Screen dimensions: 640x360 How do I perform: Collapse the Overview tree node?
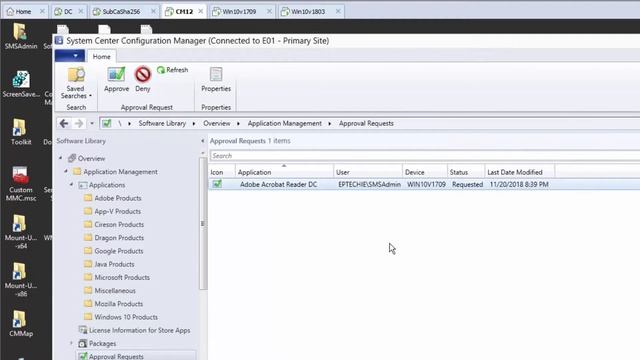click(60, 158)
